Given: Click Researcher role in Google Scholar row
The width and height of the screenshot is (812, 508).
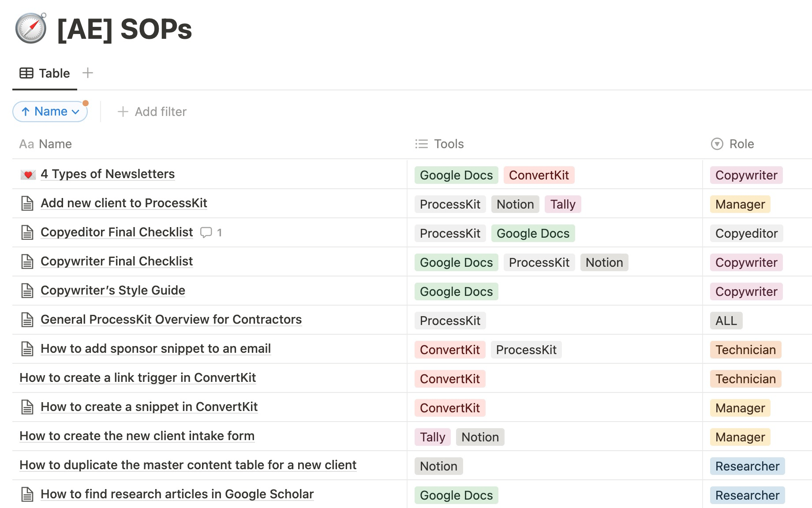Looking at the screenshot, I should 747,495.
